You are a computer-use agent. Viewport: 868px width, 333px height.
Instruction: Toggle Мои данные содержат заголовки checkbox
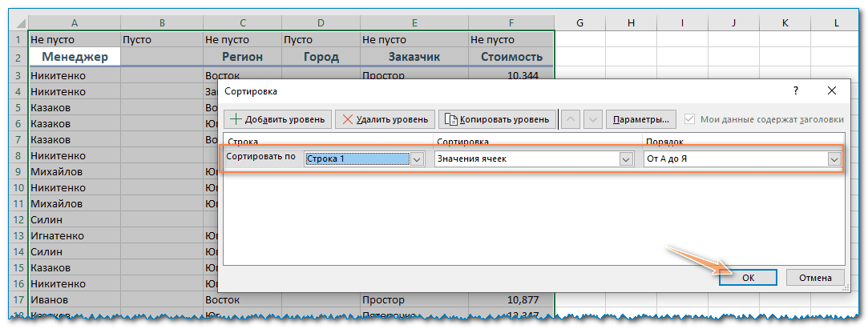(x=690, y=119)
